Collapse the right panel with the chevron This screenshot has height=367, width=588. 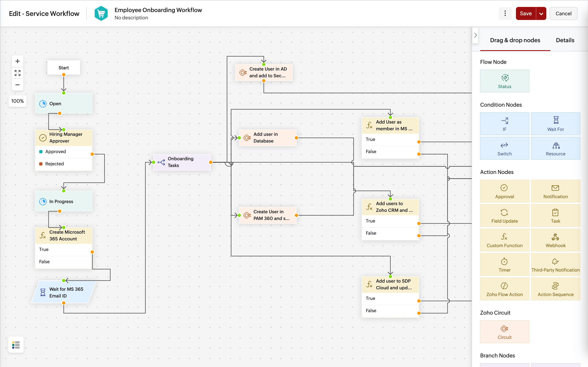(476, 35)
